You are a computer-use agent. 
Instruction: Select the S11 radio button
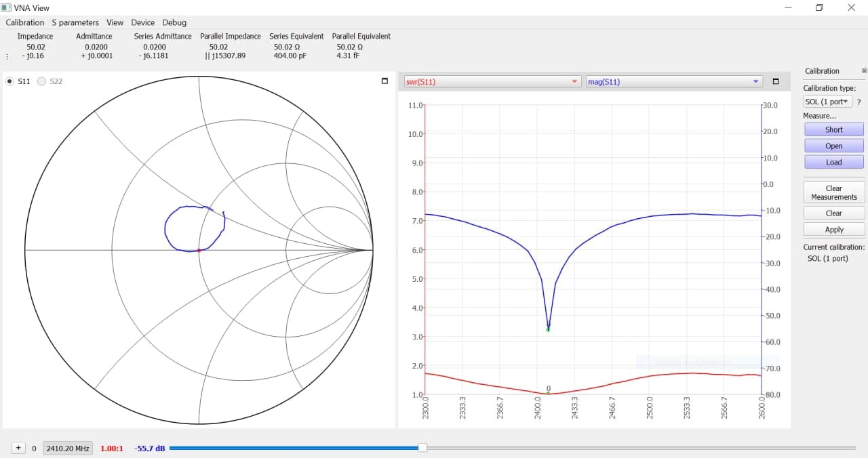[x=9, y=81]
